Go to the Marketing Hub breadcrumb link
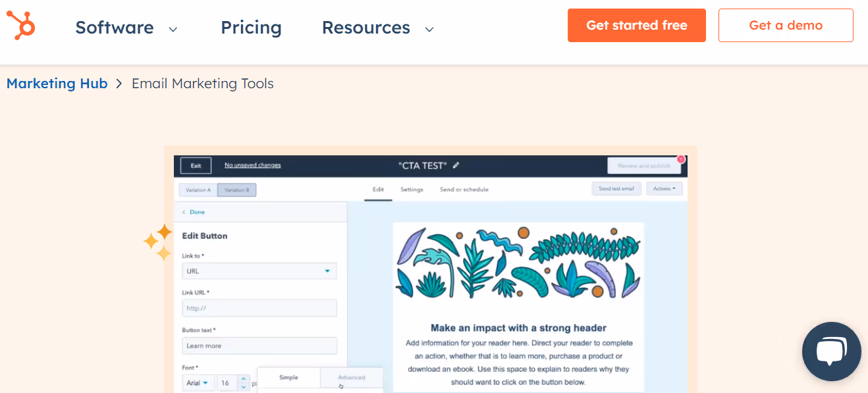868x393 pixels. [x=57, y=84]
